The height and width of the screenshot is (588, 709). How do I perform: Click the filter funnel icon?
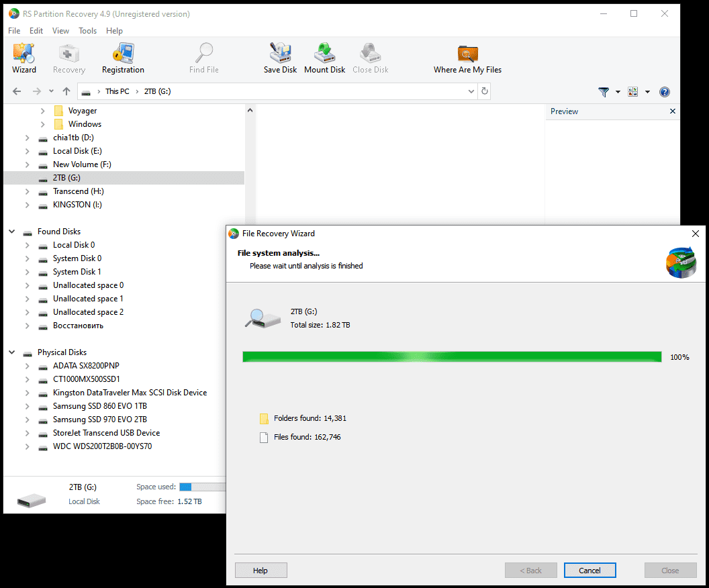point(603,92)
